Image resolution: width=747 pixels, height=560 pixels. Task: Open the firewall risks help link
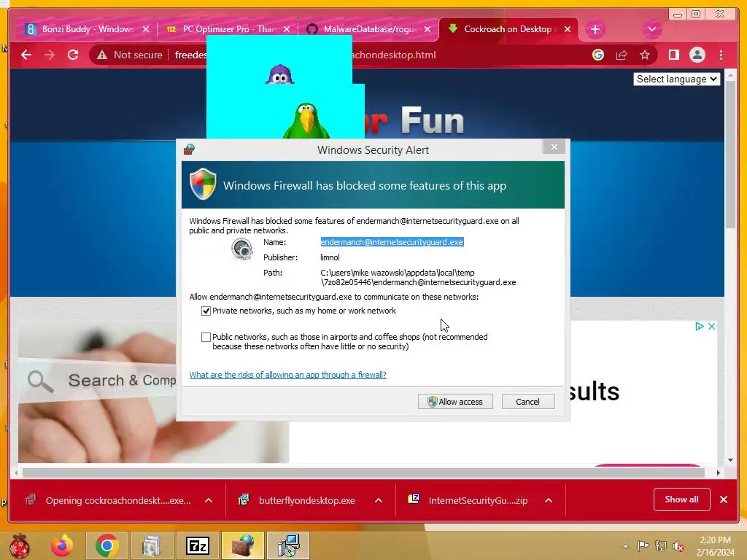click(287, 375)
